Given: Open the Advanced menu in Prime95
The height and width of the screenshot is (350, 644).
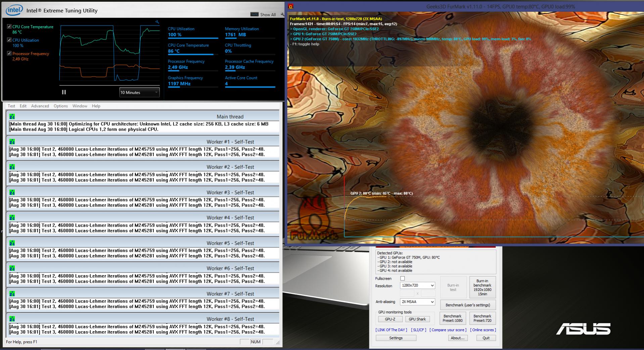Looking at the screenshot, I should click(40, 106).
